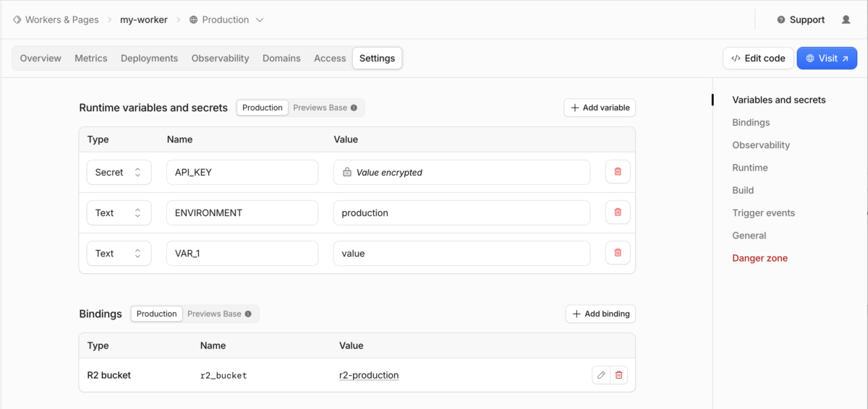Click Runtime variables and secrets heading
The image size is (868, 409).
click(x=153, y=108)
